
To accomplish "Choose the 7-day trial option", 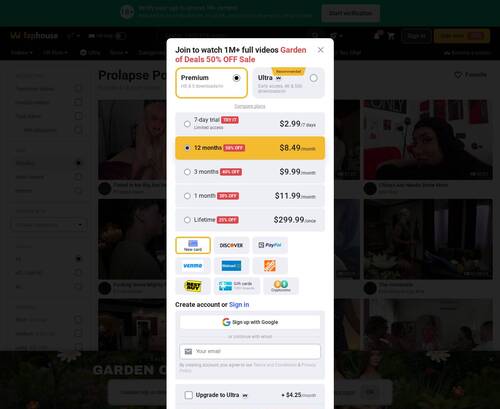I will point(250,124).
